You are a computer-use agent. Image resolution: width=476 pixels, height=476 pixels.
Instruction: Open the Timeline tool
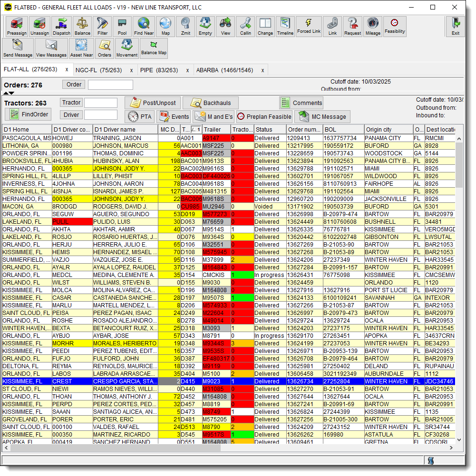click(285, 27)
